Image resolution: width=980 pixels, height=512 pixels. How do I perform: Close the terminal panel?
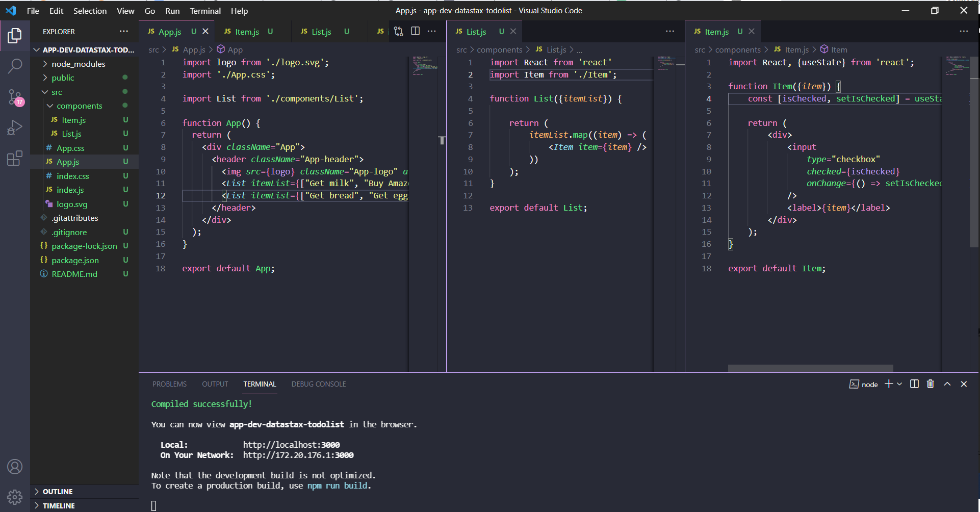964,384
